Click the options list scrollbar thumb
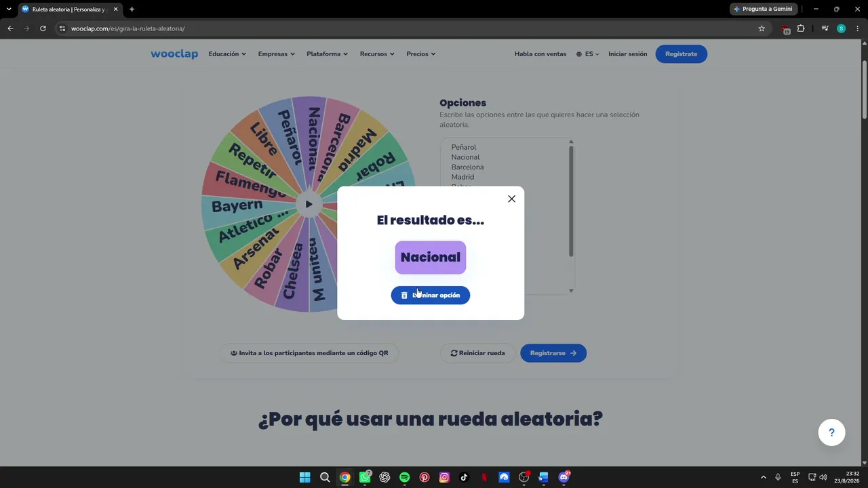Viewport: 868px width, 488px height. tap(571, 201)
